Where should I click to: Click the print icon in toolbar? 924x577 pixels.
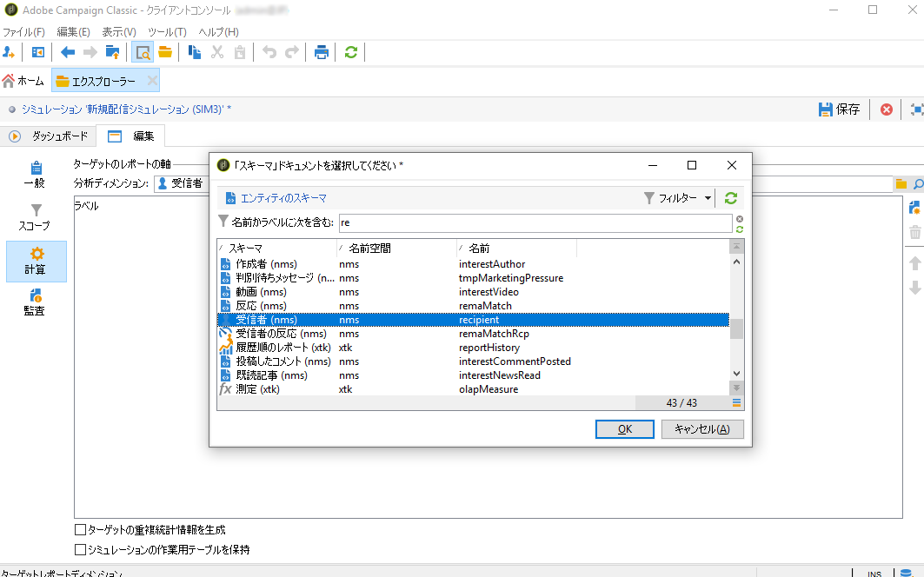[321, 52]
